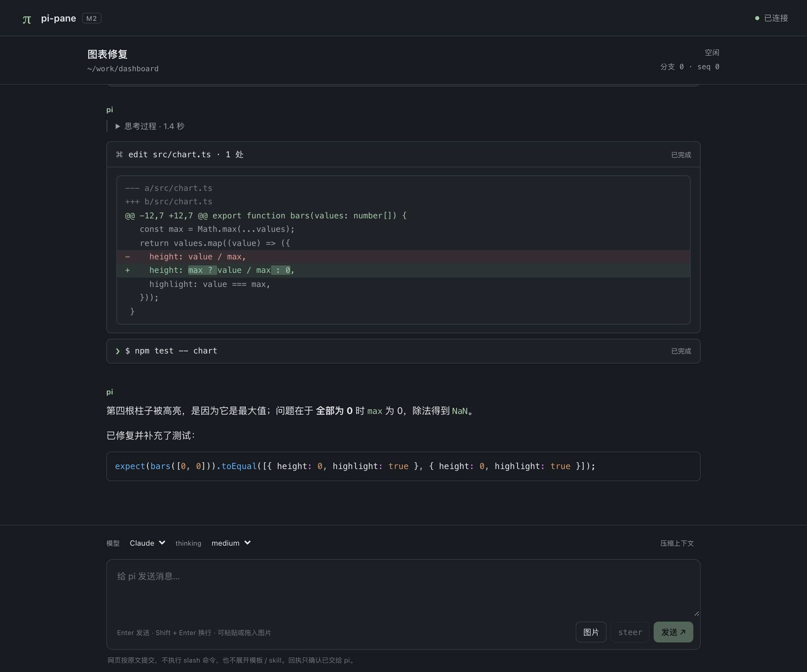
Task: Click the 图片 attach image button
Action: pos(591,632)
